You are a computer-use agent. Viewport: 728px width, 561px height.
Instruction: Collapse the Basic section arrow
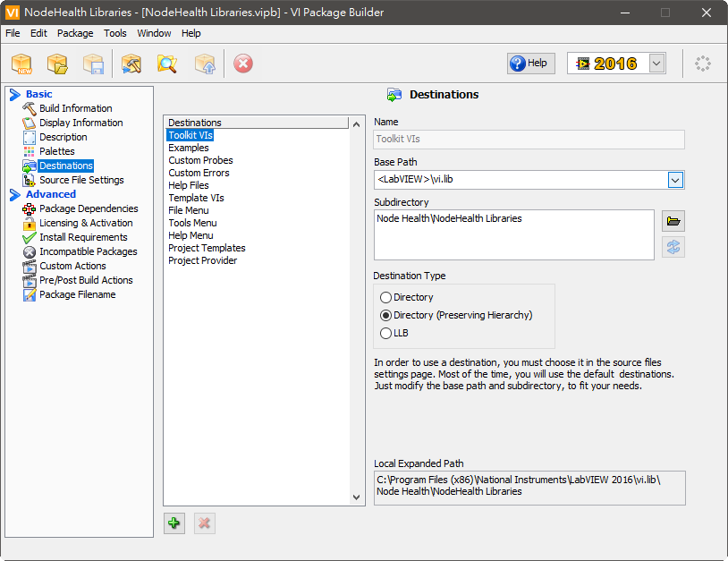(x=15, y=95)
